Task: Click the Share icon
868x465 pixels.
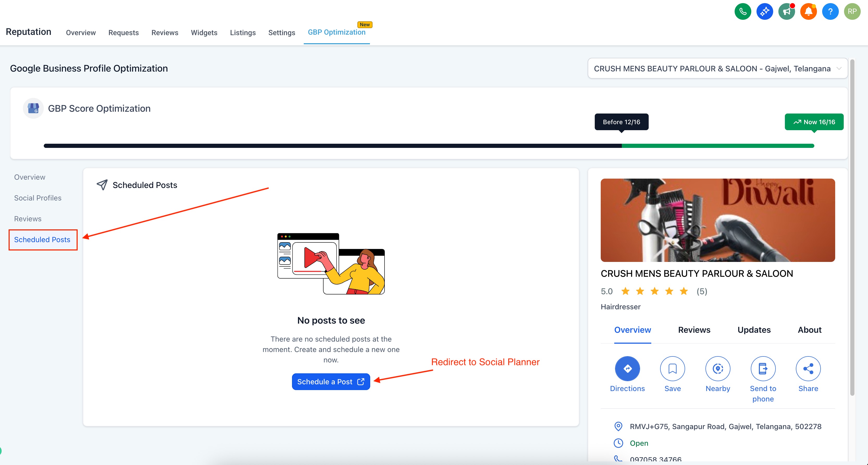Action: [x=808, y=369]
